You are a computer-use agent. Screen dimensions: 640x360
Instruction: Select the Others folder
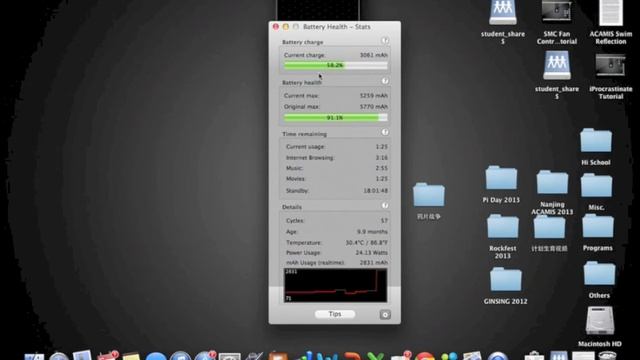[599, 280]
